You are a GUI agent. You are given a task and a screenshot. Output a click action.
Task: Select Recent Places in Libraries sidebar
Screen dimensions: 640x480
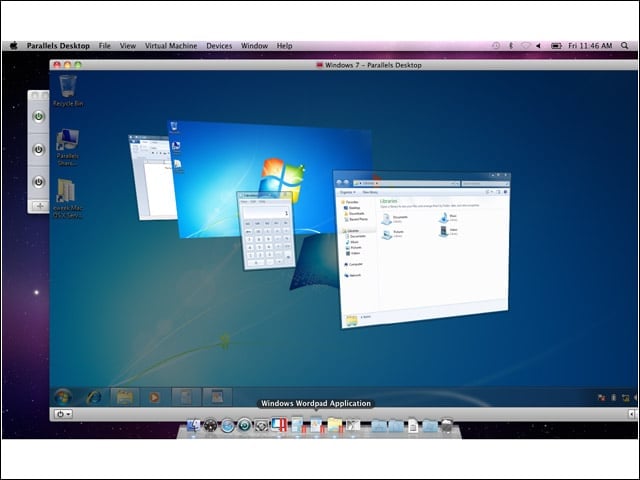356,219
